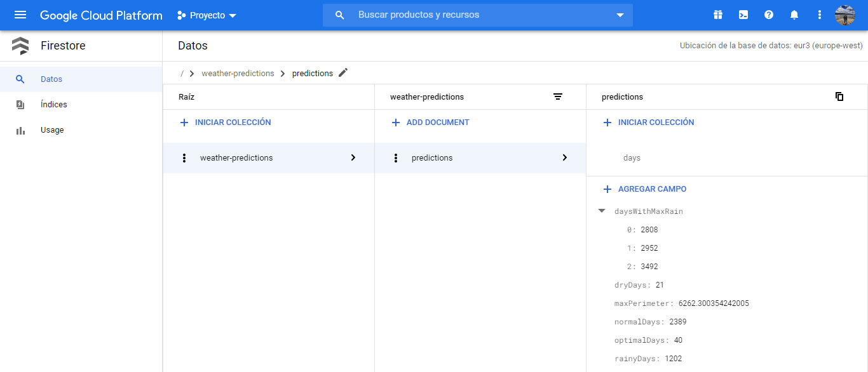Screen dimensions: 868x372
Task: Activate Cloud Shell terminal icon
Action: click(743, 15)
